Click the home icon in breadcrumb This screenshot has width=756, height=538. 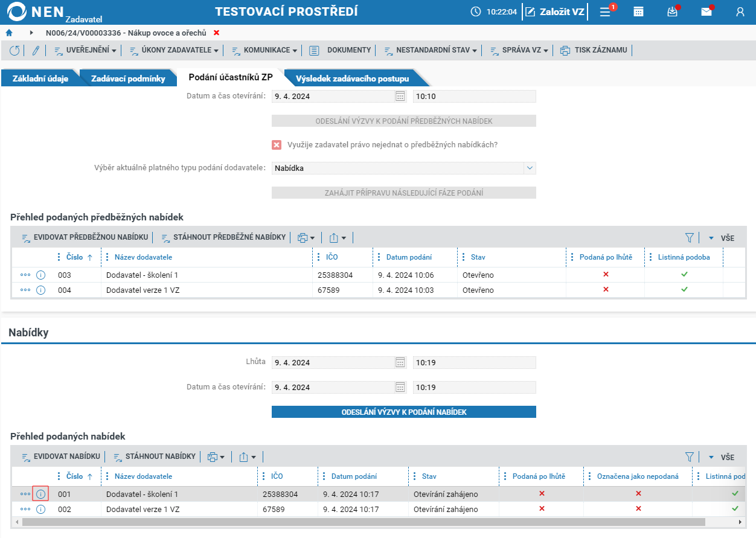(x=9, y=33)
